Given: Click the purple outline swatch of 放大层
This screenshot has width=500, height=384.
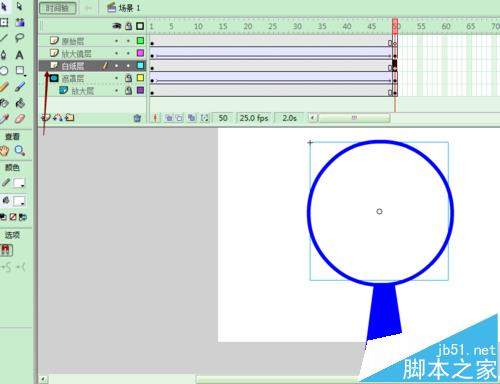Looking at the screenshot, I should [140, 90].
